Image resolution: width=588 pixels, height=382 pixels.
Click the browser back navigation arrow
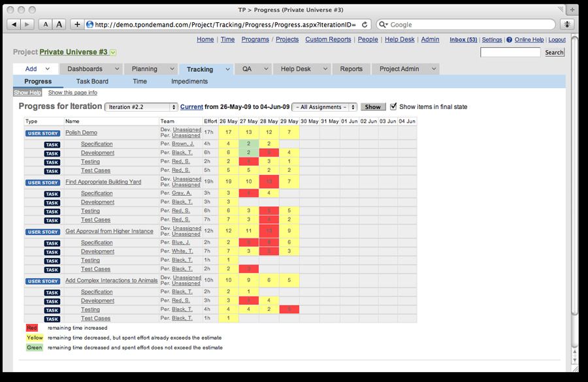point(14,24)
